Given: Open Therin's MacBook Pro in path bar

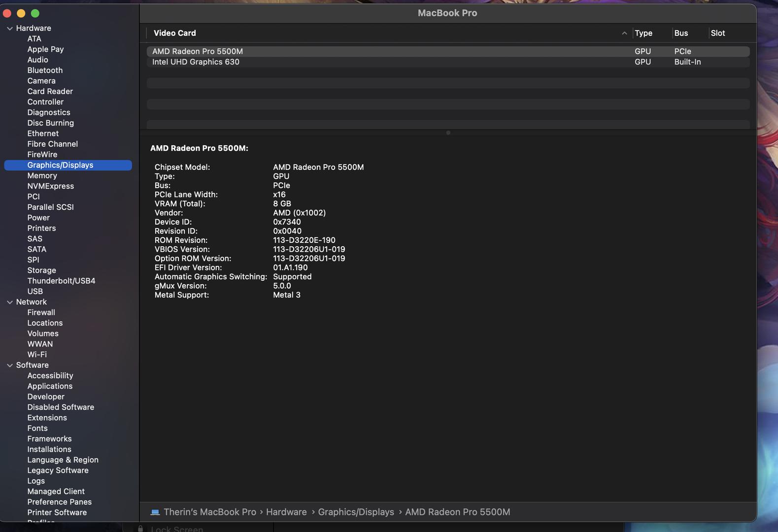Looking at the screenshot, I should (x=210, y=512).
